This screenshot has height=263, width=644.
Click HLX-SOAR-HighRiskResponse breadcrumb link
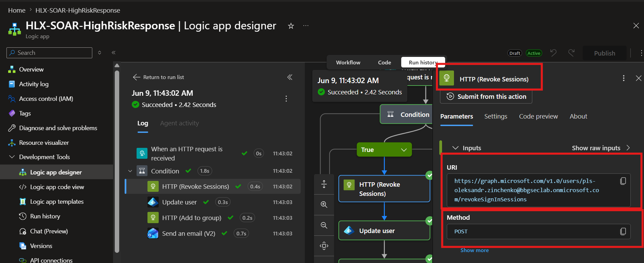click(x=78, y=11)
